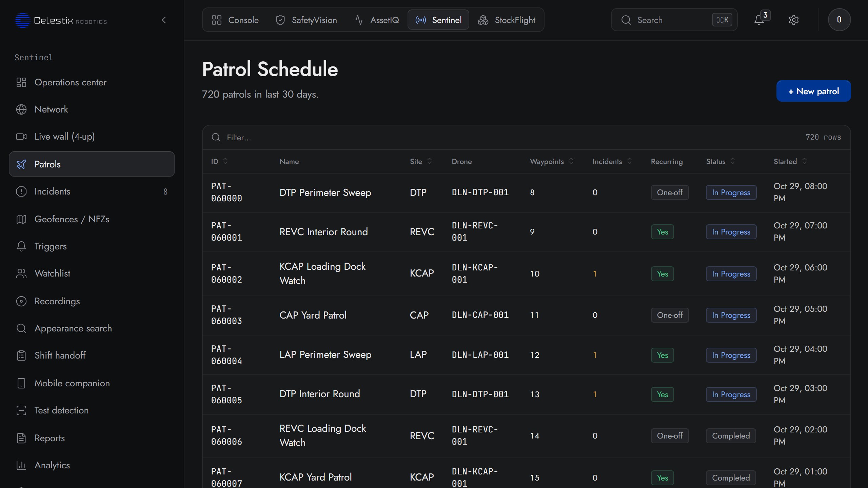This screenshot has width=868, height=488.
Task: Click the Recurring column header
Action: point(667,161)
